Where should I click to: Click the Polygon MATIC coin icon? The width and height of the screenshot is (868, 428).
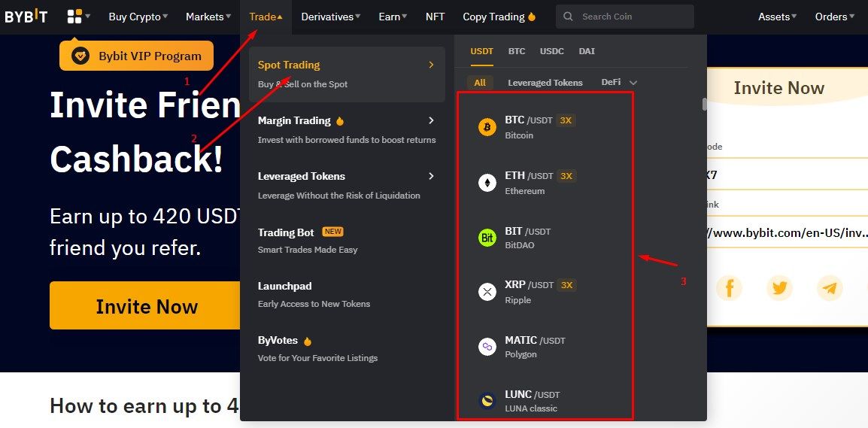[487, 347]
